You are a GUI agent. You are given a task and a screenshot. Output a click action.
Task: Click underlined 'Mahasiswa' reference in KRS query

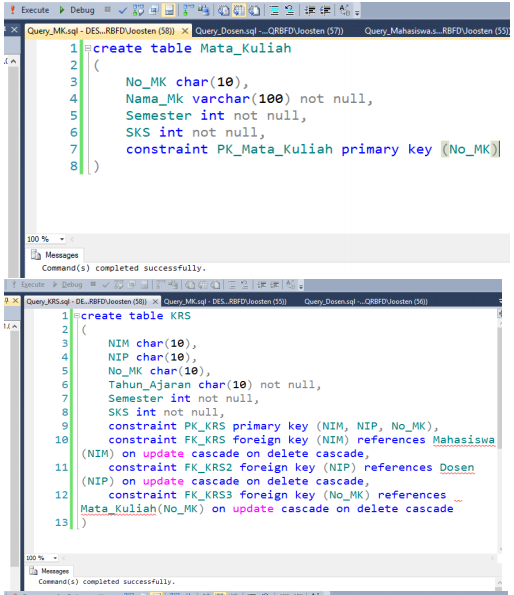click(464, 440)
